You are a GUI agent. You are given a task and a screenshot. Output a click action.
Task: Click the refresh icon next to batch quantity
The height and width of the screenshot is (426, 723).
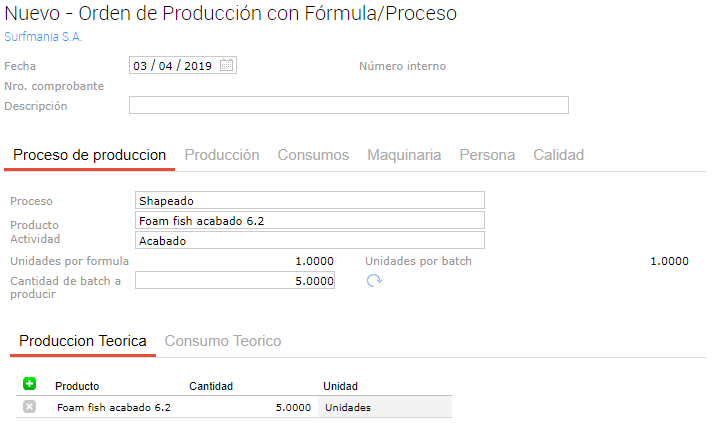pos(375,281)
